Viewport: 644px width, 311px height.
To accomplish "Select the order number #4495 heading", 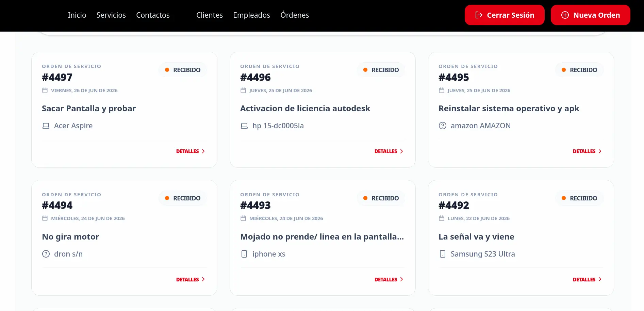I will pyautogui.click(x=454, y=78).
